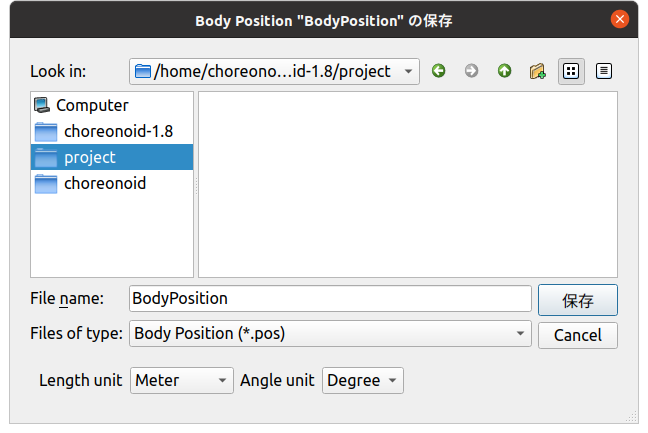The height and width of the screenshot is (433, 648).
Task: Open the Angle unit Degree dropdown
Action: click(x=362, y=380)
